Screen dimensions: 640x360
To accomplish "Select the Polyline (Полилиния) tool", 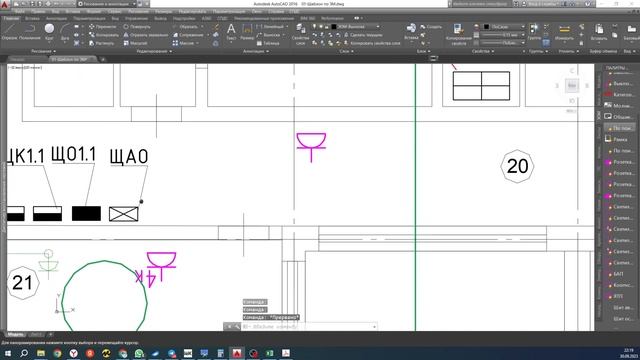I will [29, 32].
